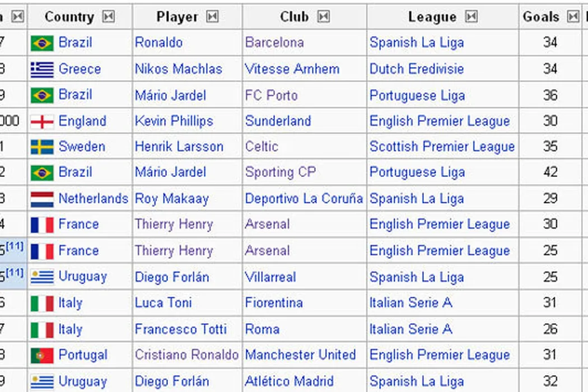588x392 pixels.
Task: Sort by Goals using its sort icon
Action: click(572, 17)
